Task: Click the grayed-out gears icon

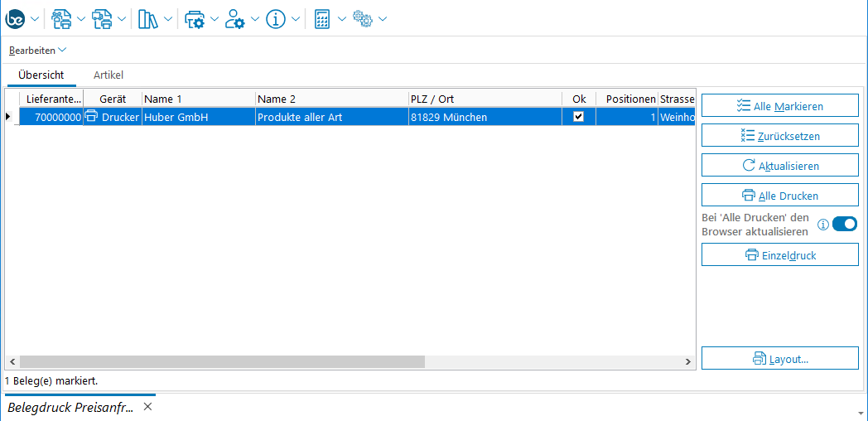Action: [x=363, y=19]
